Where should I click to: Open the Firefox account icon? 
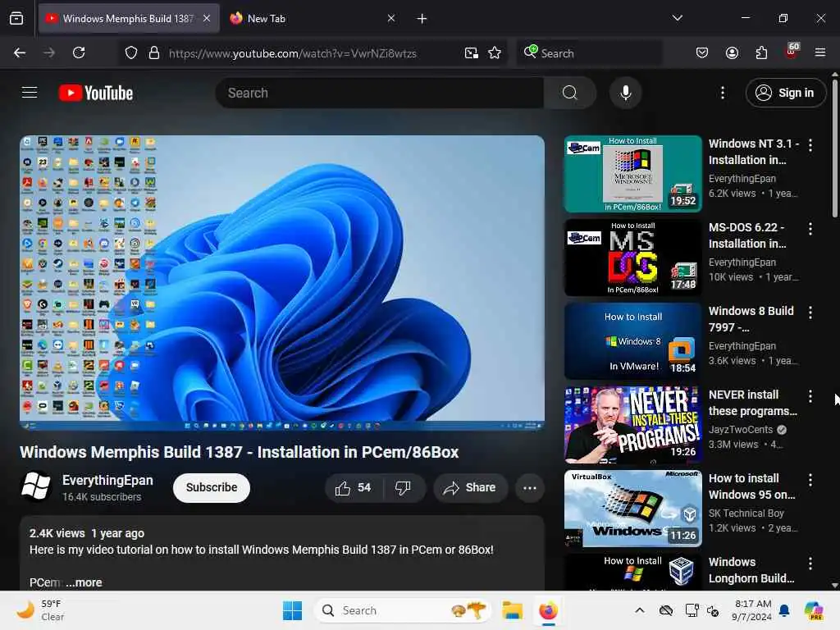732,52
